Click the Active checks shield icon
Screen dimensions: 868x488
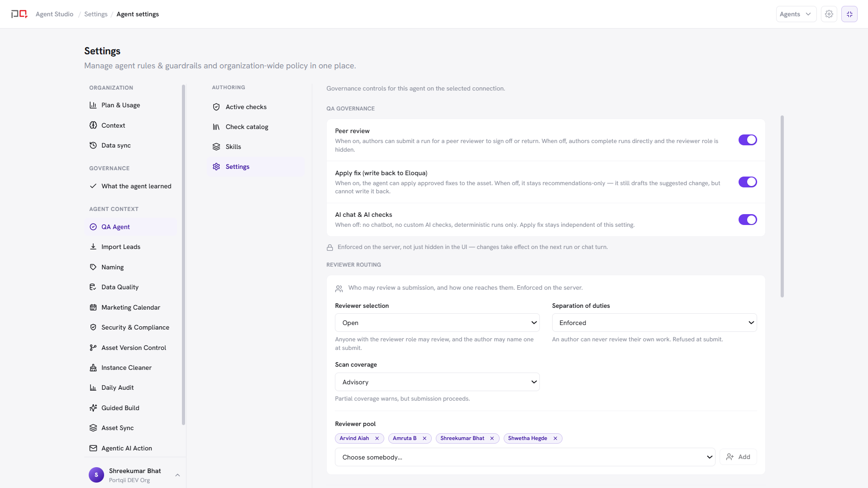[x=216, y=107]
